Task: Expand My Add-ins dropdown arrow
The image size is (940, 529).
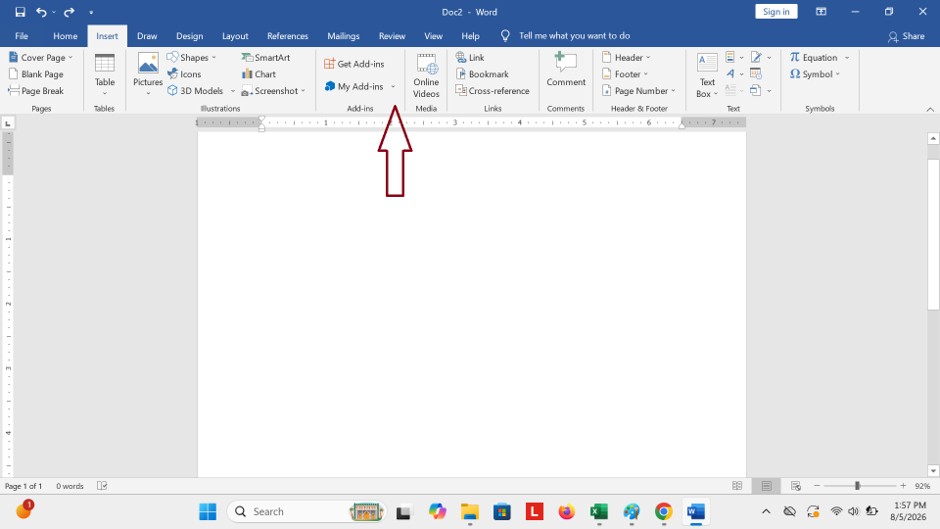Action: click(393, 86)
